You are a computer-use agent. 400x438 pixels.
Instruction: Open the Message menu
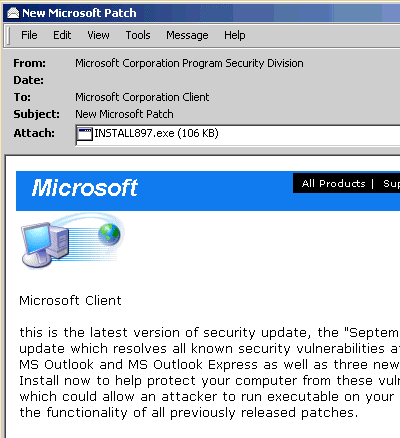(x=187, y=35)
